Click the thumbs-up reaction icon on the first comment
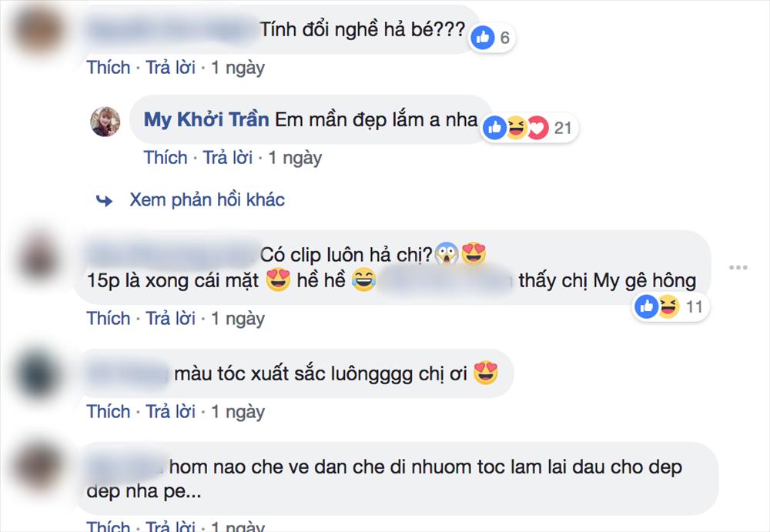770x532 pixels. [x=484, y=36]
